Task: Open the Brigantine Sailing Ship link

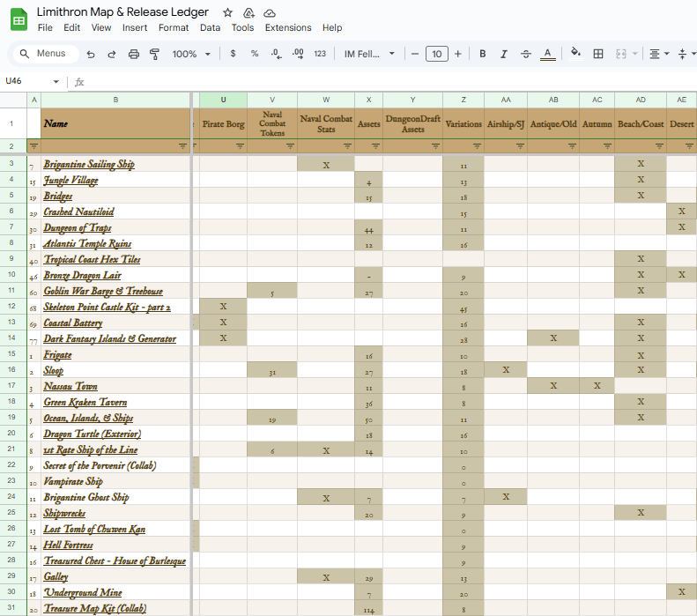Action: tap(89, 165)
